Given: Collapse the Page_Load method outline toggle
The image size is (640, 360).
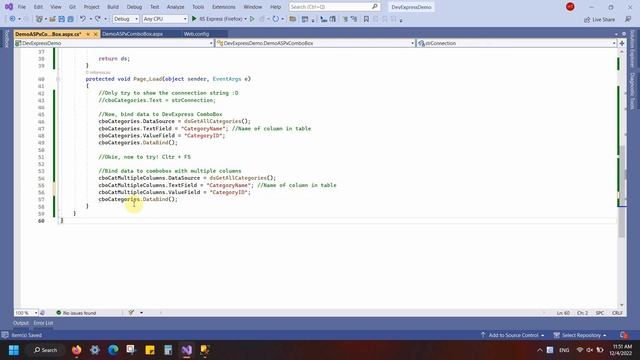Looking at the screenshot, I should click(x=58, y=79).
